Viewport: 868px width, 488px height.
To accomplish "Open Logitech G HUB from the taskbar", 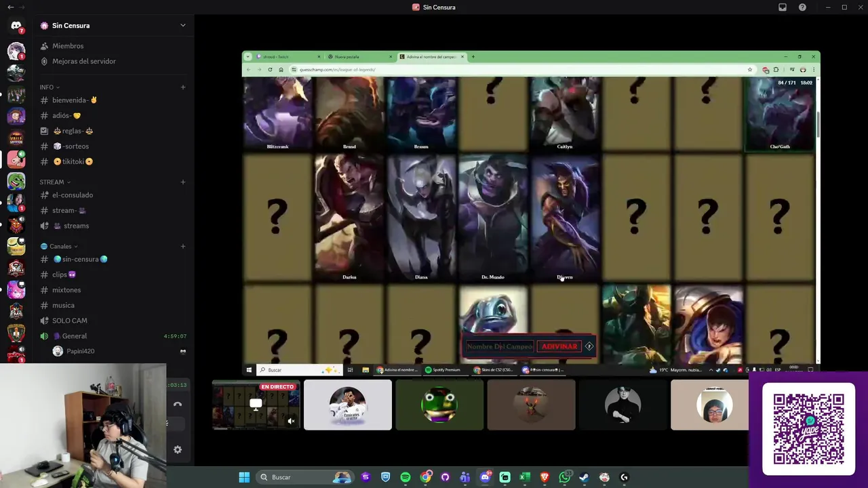I will pyautogui.click(x=624, y=477).
